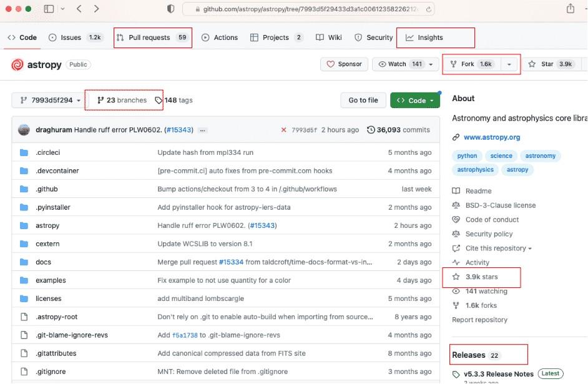Open the Insights tab
This screenshot has height=384, width=588.
pos(424,37)
